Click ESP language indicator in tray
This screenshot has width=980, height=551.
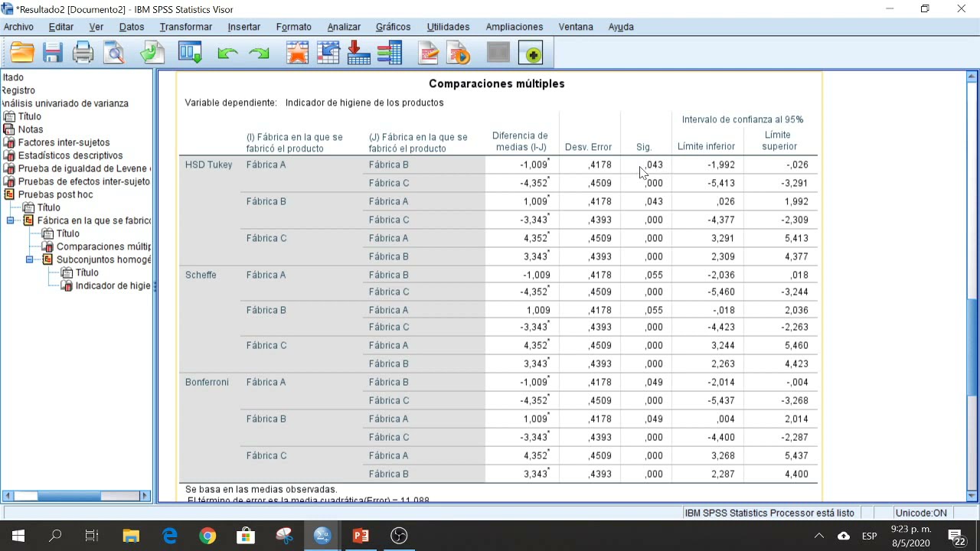click(x=870, y=536)
